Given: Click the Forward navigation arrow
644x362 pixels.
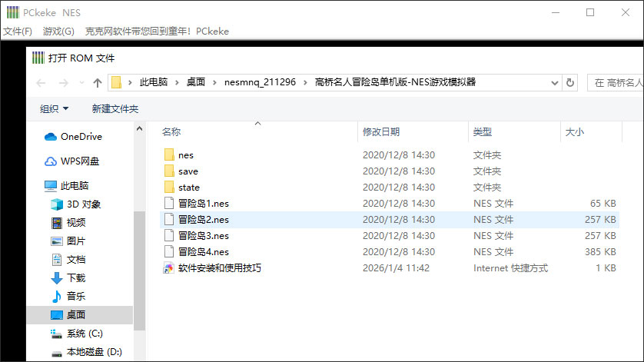Looking at the screenshot, I should [x=63, y=83].
